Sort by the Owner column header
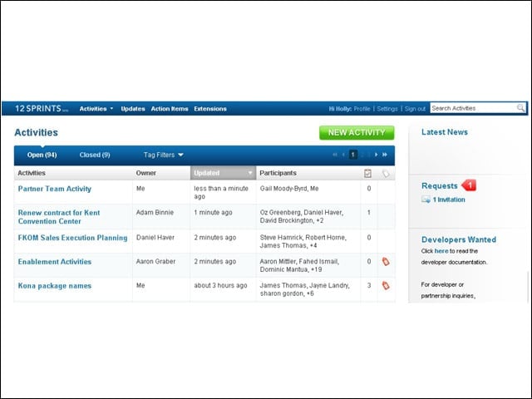 pyautogui.click(x=146, y=173)
